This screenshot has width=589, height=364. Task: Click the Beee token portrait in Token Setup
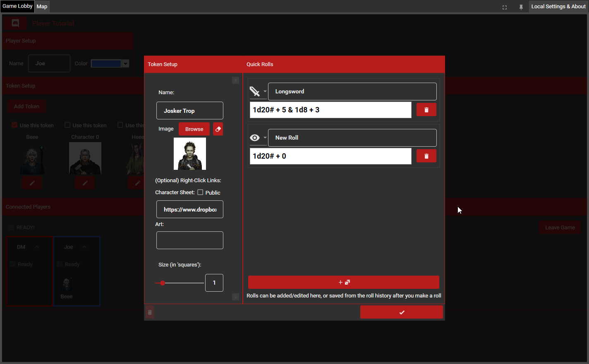32,158
